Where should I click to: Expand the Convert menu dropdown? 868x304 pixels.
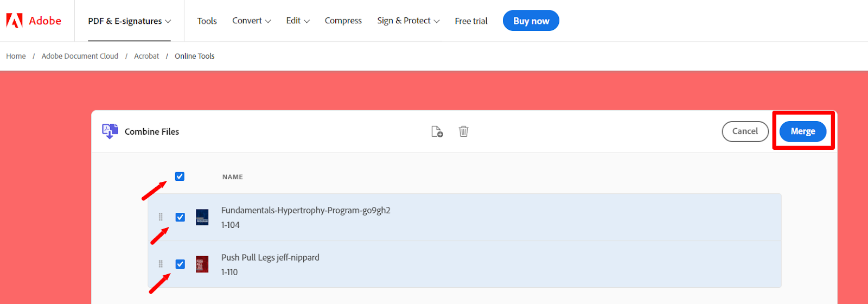point(252,21)
